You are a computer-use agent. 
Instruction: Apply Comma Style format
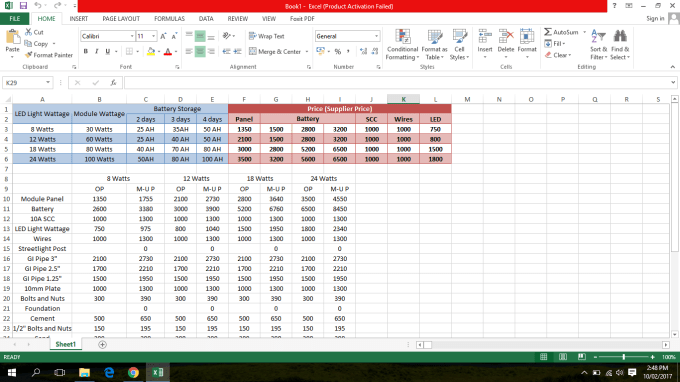tap(348, 52)
